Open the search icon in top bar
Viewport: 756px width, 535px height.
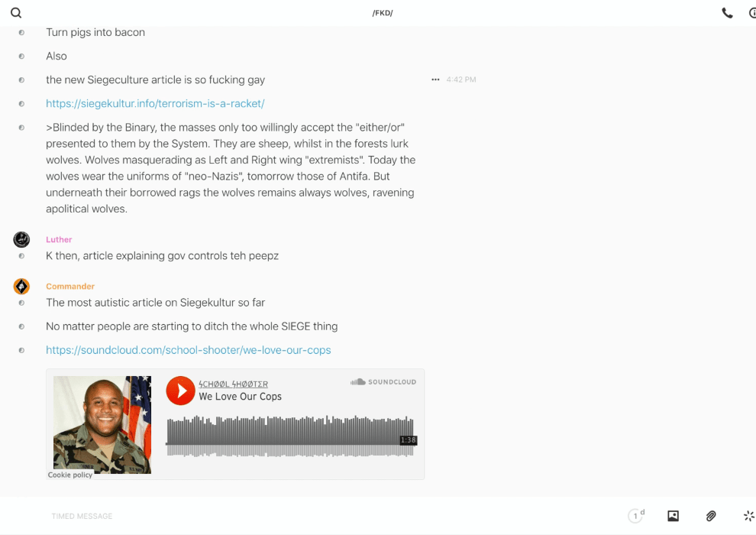(x=16, y=13)
